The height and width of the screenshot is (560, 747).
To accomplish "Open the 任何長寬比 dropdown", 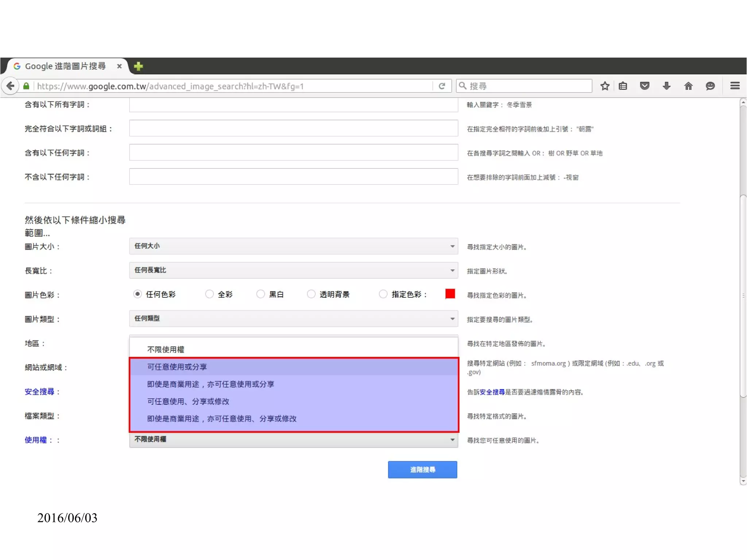I will pos(293,270).
